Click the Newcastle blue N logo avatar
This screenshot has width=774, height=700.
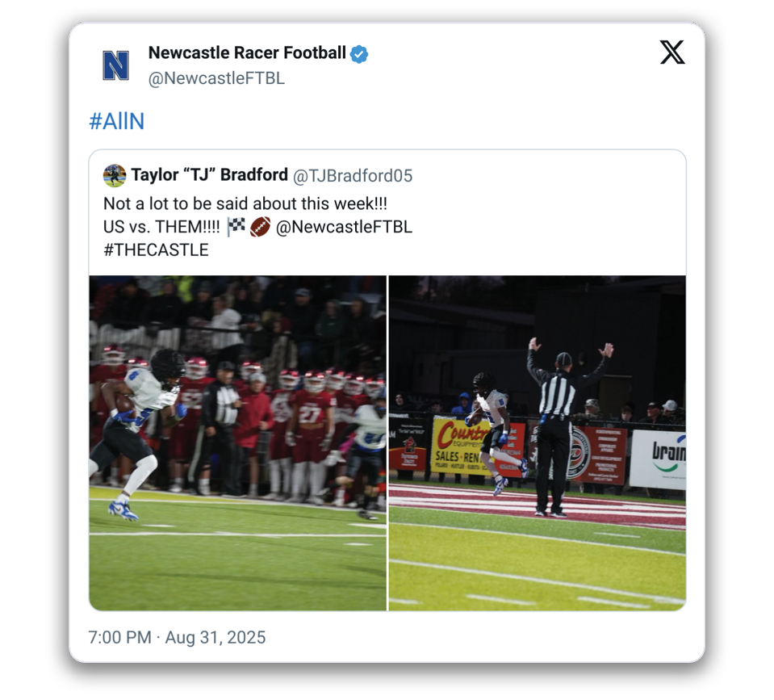(115, 65)
